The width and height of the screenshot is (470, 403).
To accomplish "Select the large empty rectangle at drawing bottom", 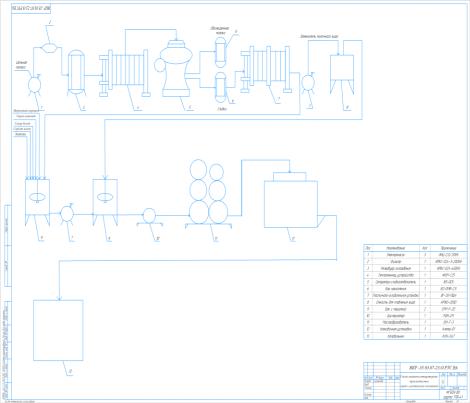I will pos(58,330).
